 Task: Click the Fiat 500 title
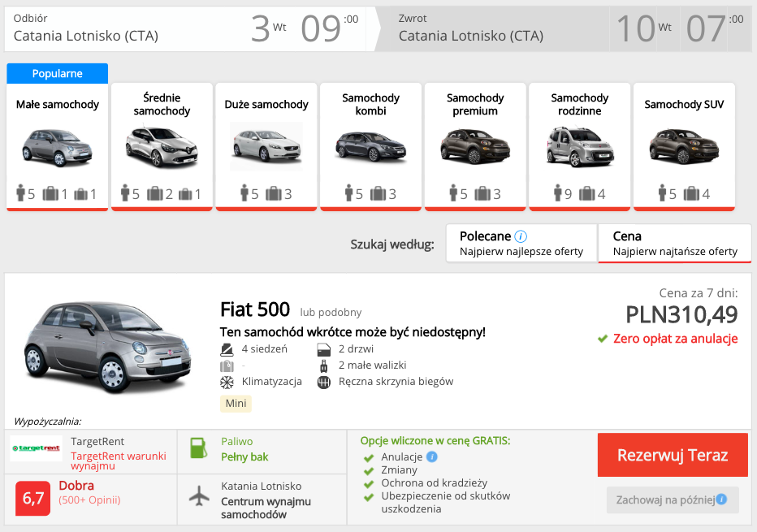255,309
